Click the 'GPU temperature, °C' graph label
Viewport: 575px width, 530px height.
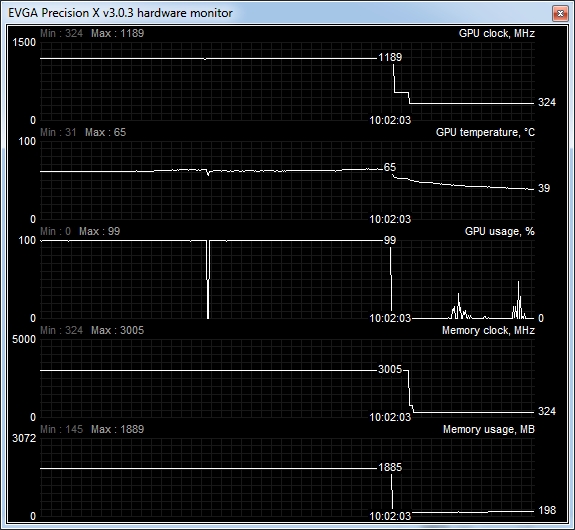click(485, 132)
